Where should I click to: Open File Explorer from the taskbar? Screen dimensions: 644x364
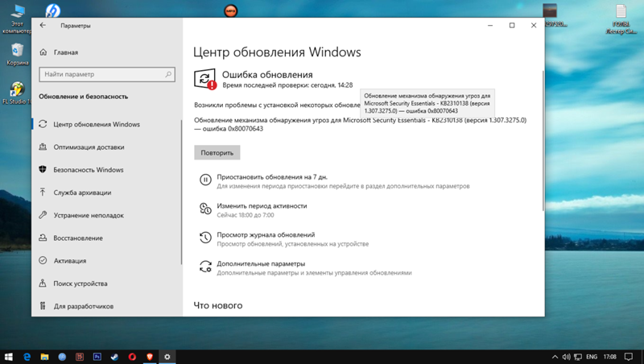click(x=44, y=357)
